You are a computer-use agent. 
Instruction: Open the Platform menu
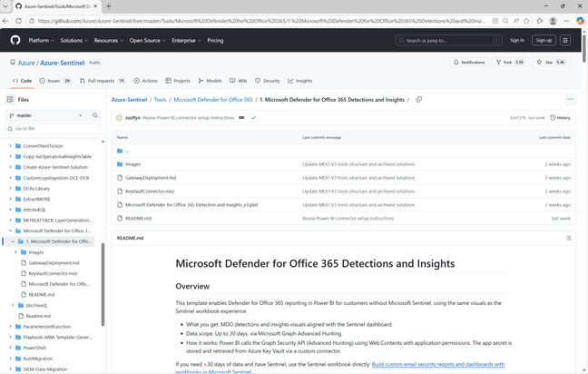coord(41,40)
